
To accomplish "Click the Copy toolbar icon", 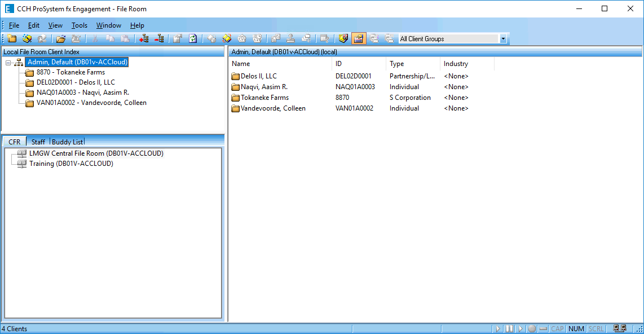I will click(110, 38).
